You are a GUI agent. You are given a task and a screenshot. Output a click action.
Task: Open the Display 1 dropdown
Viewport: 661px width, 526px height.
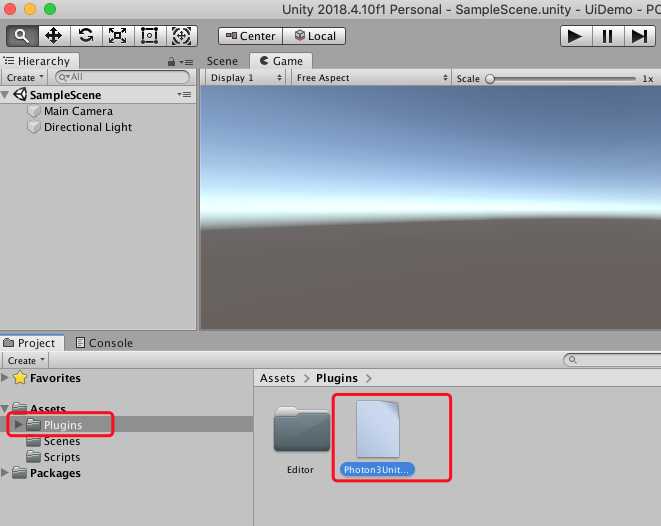click(x=246, y=78)
